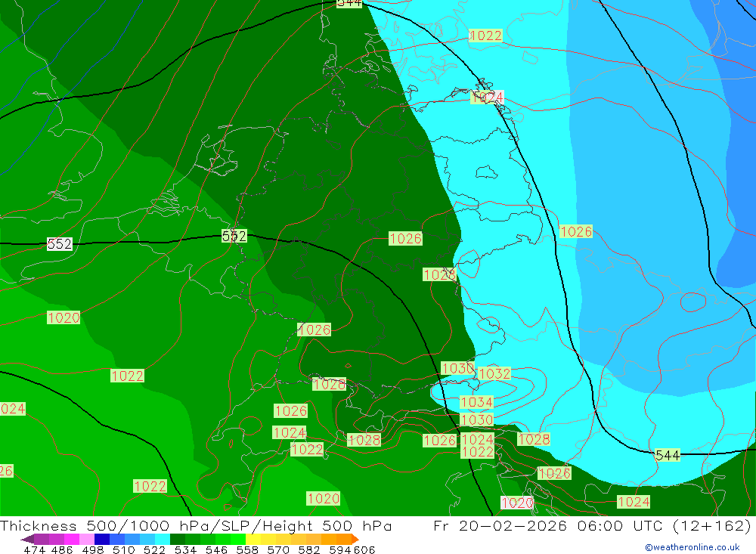Screen dimensions: 756x554
Task: Click the 1034 pressure label
Action: 477,402
